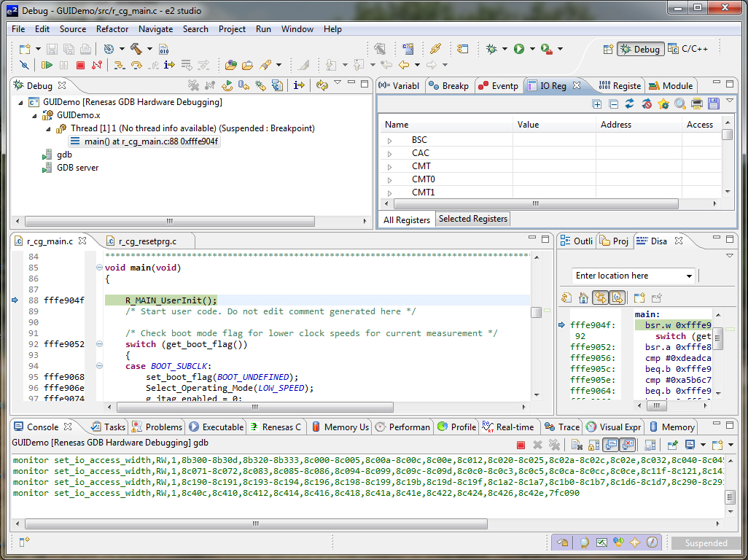This screenshot has width=748, height=560.
Task: Open the Enter location here dropdown
Action: click(x=689, y=276)
